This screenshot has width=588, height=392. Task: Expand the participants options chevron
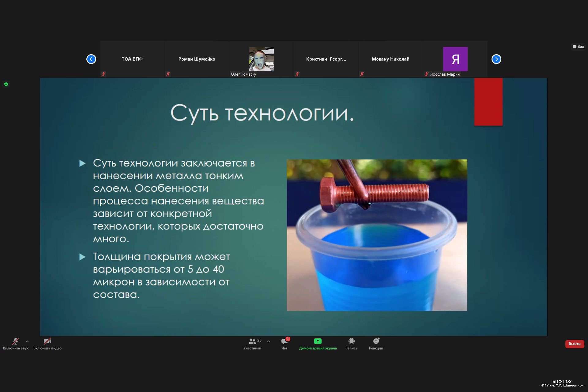[x=269, y=341]
